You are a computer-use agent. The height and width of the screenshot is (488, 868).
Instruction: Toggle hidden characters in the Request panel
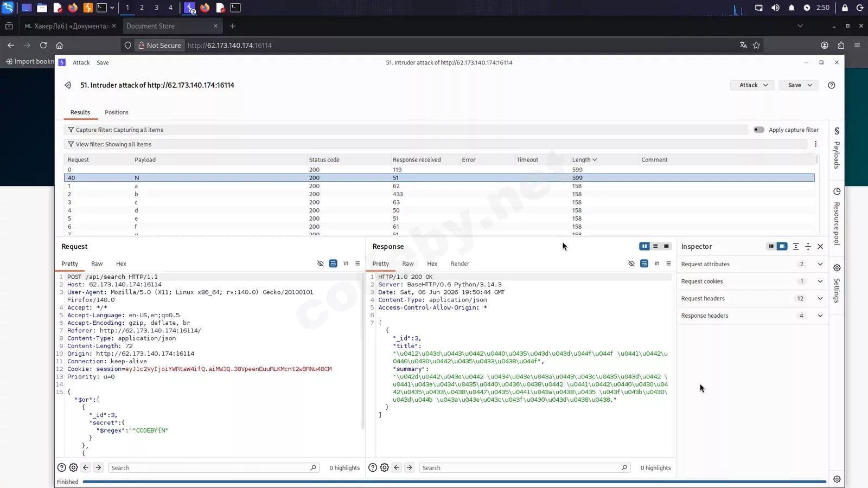[x=321, y=264]
